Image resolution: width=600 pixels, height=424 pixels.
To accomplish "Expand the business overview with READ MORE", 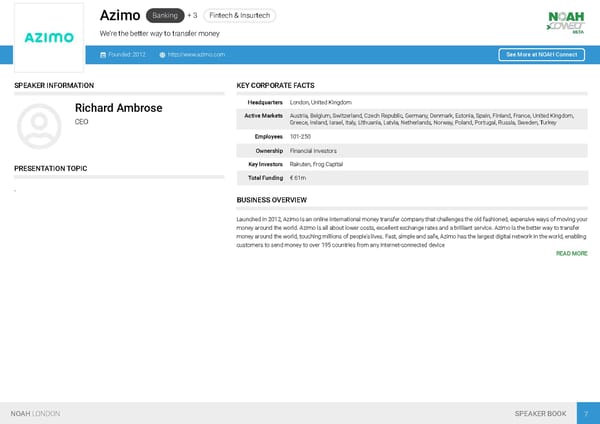I will point(571,254).
